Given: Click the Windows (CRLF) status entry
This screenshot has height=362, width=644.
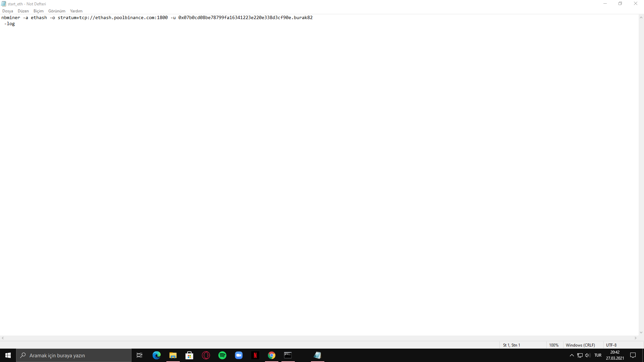Looking at the screenshot, I should click(580, 345).
